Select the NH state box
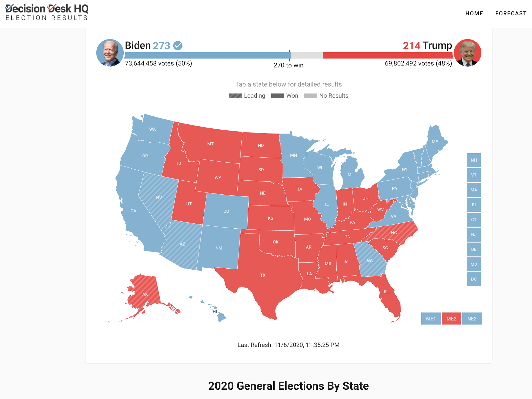The image size is (532, 399). [x=474, y=160]
